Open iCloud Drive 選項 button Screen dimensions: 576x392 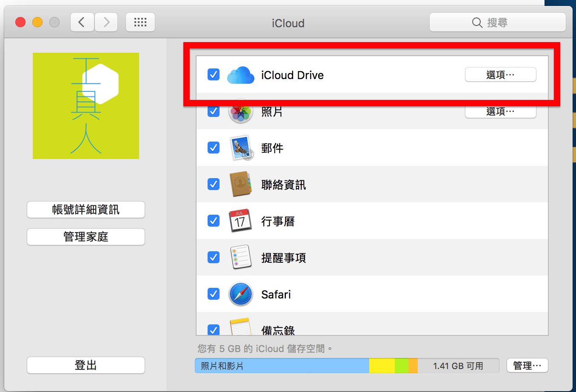(x=501, y=75)
